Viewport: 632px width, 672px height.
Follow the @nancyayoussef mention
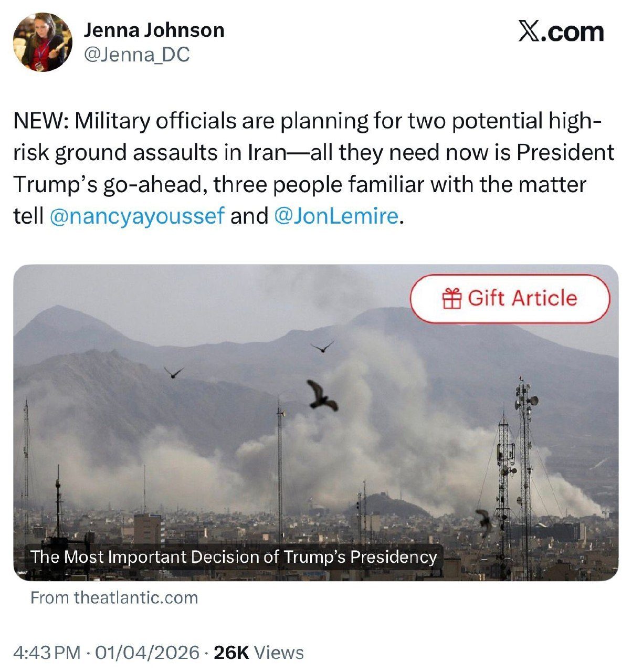coord(137,216)
